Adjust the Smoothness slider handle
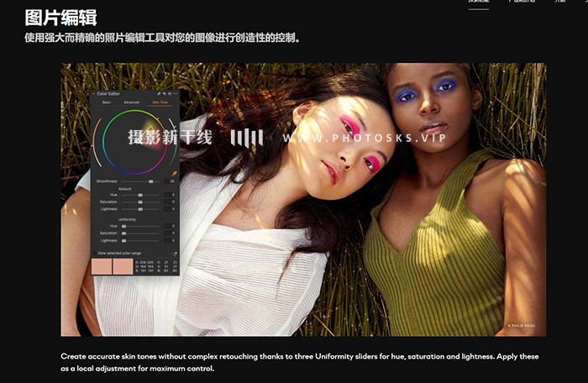The height and width of the screenshot is (383, 588). (150, 181)
